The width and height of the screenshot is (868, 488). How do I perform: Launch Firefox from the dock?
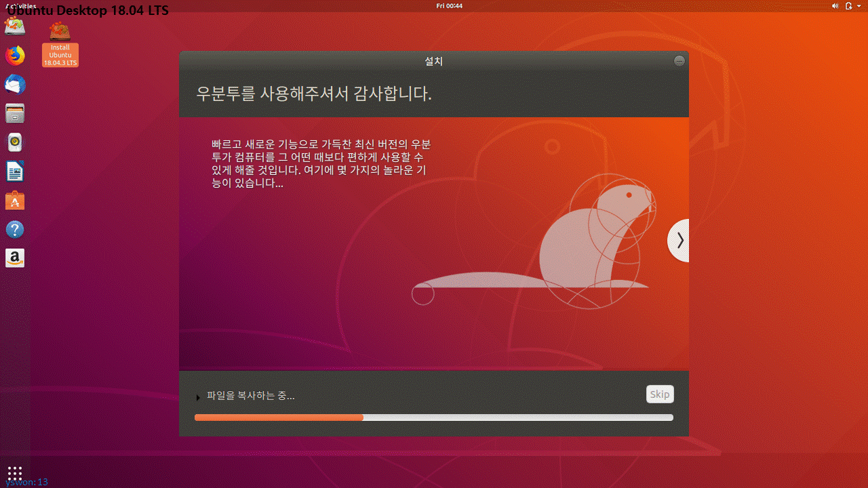click(x=15, y=56)
